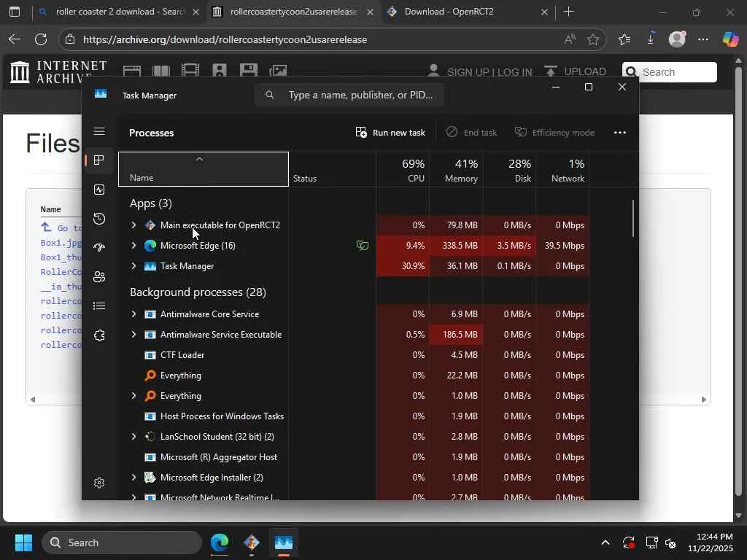Click End task button
747x560 pixels.
[472, 133]
